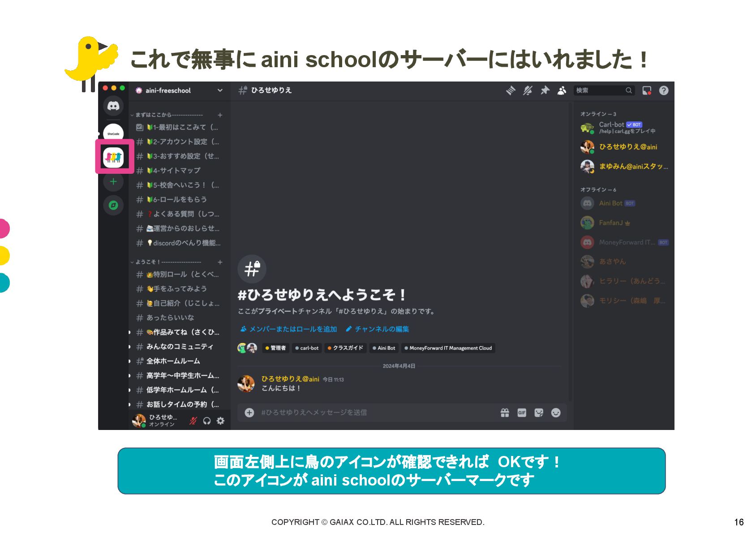
Task: Open the Explore servers compass icon
Action: (113, 205)
